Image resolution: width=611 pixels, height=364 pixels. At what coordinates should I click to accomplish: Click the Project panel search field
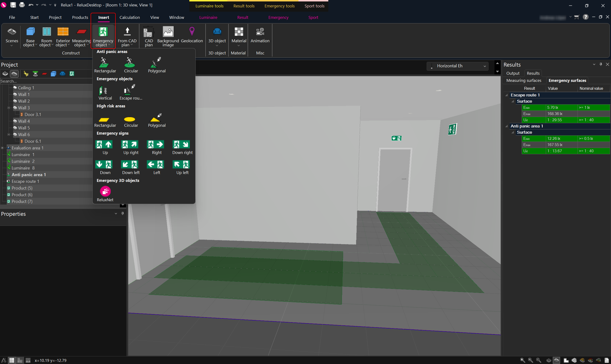click(x=46, y=81)
